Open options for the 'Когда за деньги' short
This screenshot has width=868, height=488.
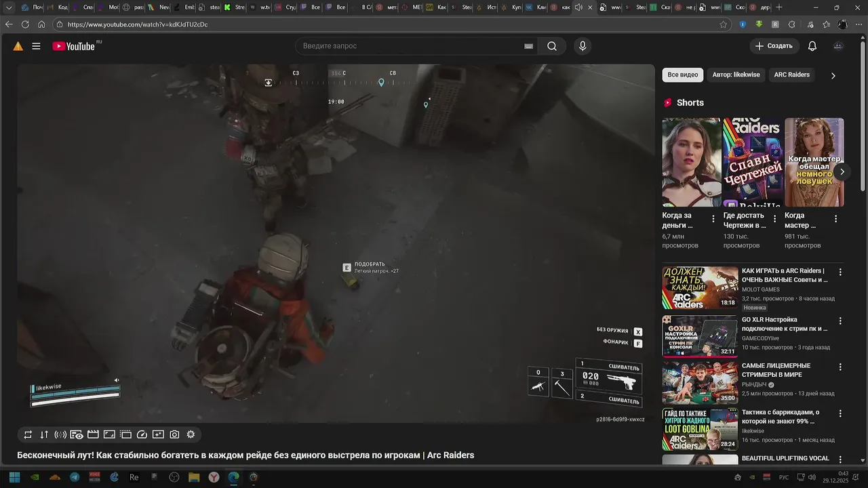click(x=713, y=219)
